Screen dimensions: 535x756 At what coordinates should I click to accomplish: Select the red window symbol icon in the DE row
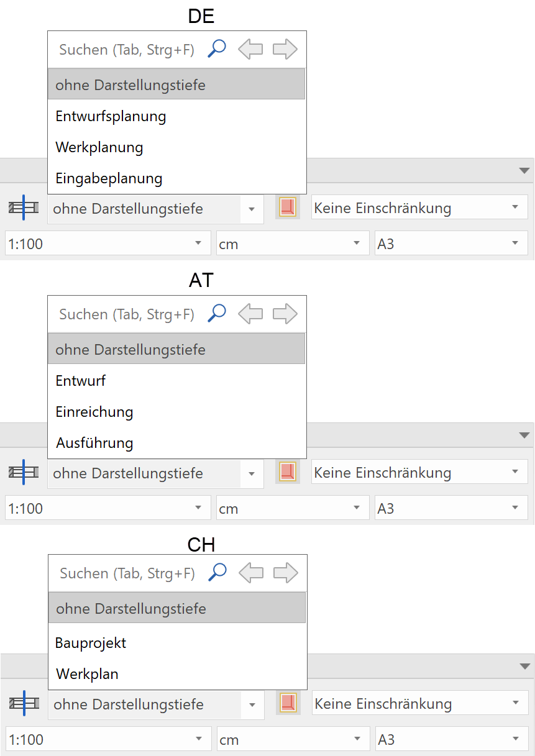tap(287, 207)
